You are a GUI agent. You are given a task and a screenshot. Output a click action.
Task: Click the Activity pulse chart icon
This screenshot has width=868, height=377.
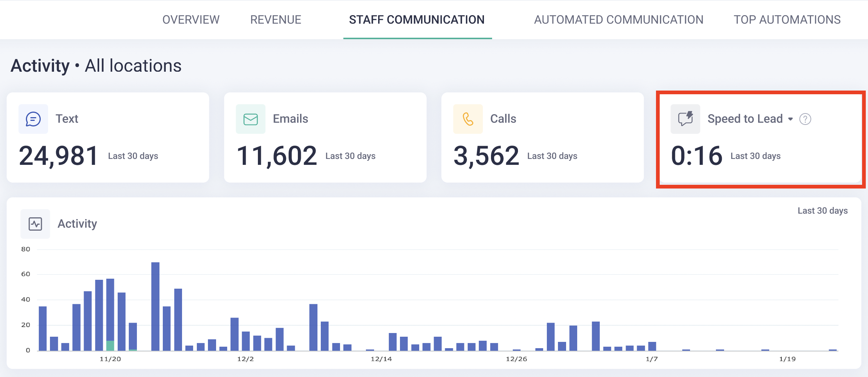point(35,224)
